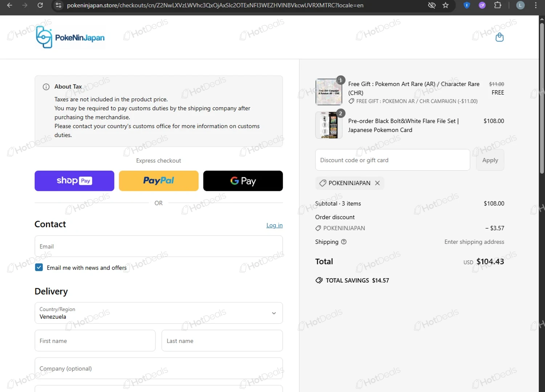This screenshot has width=545, height=392.
Task: Select the Company (optional) field
Action: coord(159,368)
